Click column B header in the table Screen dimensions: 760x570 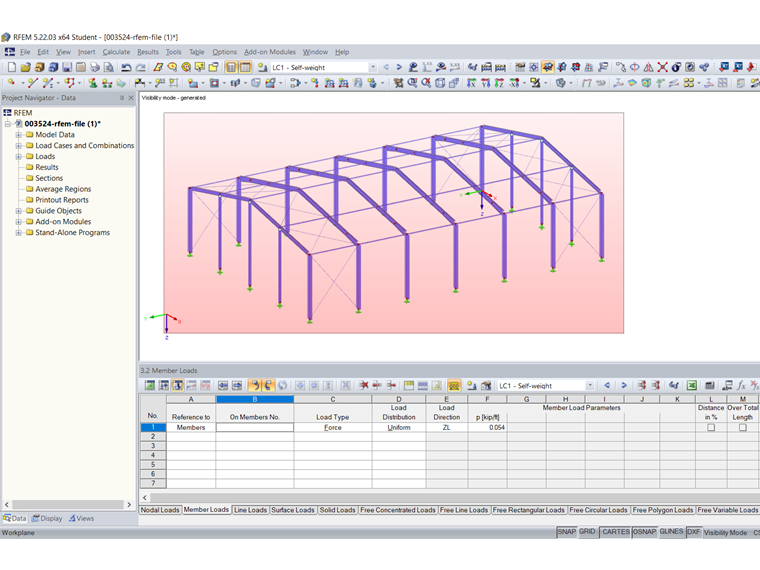[254, 399]
